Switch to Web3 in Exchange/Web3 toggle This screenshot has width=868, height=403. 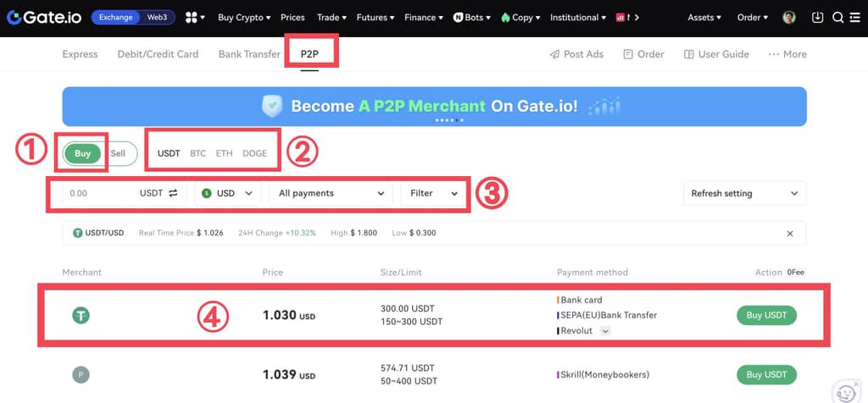(x=157, y=17)
